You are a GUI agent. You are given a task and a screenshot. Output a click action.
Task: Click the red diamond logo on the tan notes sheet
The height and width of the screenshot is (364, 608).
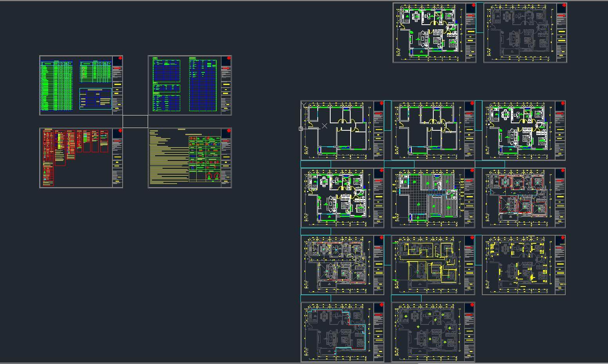pyautogui.click(x=229, y=131)
